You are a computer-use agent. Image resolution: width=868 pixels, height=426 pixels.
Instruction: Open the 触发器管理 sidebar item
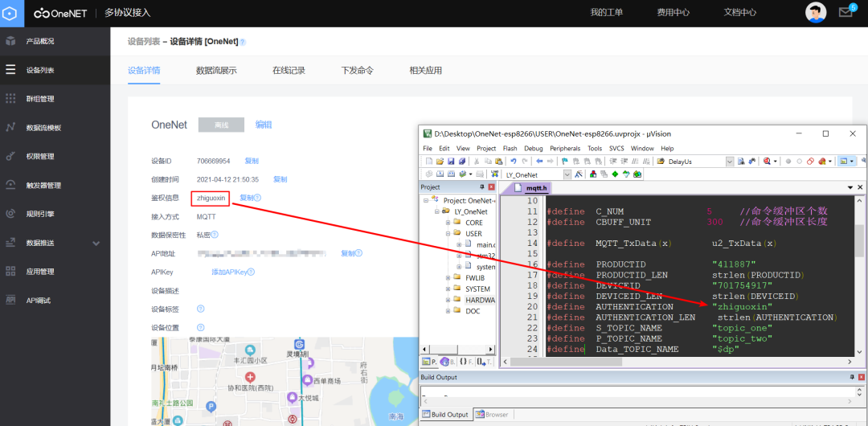coord(43,186)
